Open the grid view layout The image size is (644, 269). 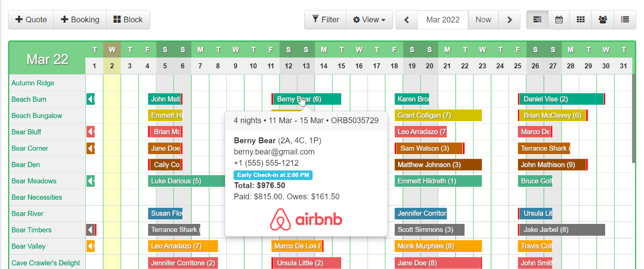(x=580, y=20)
